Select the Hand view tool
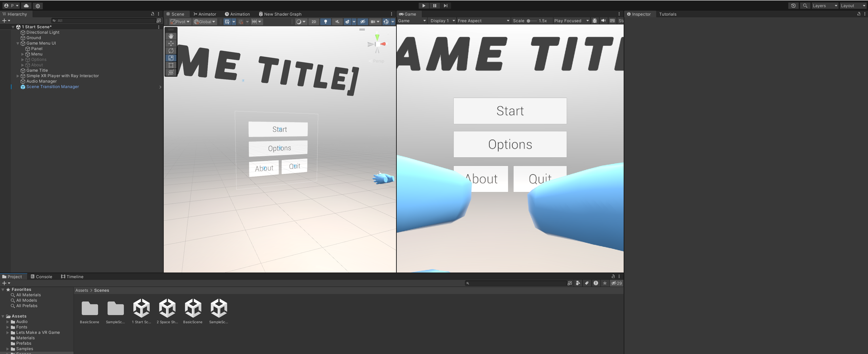 point(171,36)
